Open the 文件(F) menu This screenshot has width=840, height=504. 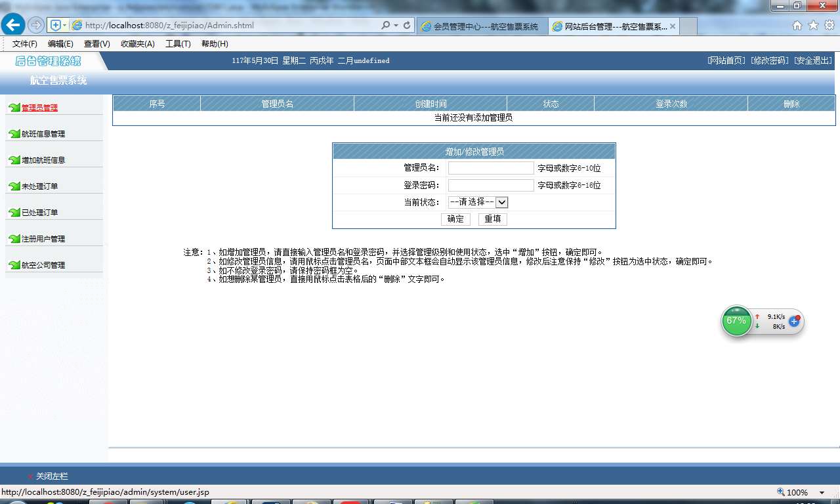pos(25,44)
